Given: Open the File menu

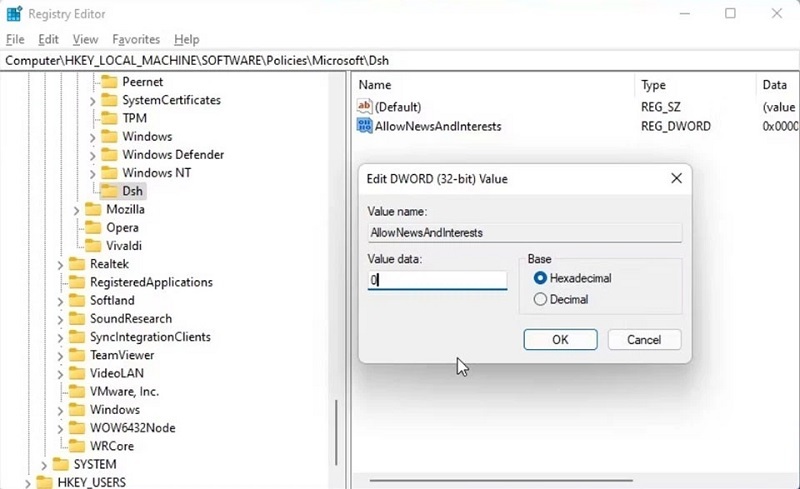Looking at the screenshot, I should tap(15, 39).
